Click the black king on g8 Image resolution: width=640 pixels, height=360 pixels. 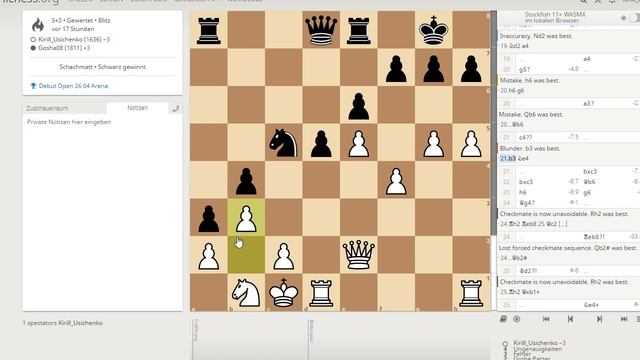point(434,30)
